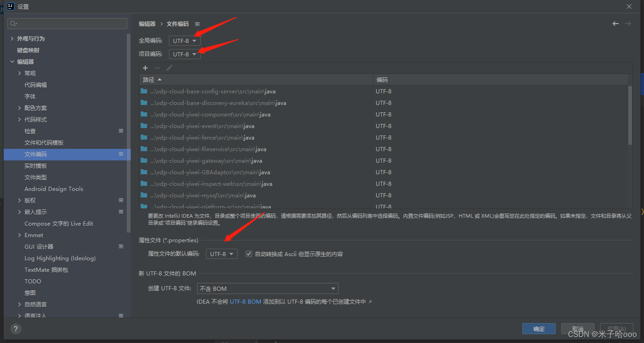The height and width of the screenshot is (343, 644).
Task: Click the search magnifier icon
Action: 13,24
